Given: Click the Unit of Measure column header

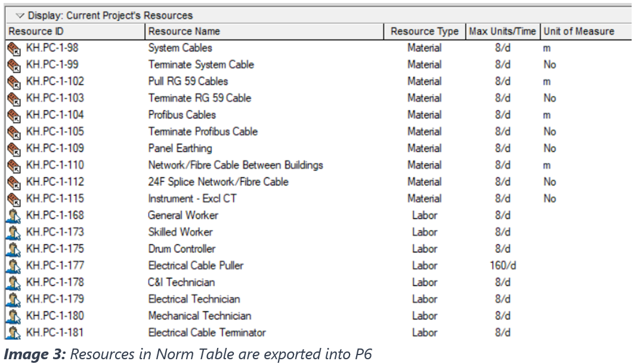Looking at the screenshot, I should coord(579,32).
